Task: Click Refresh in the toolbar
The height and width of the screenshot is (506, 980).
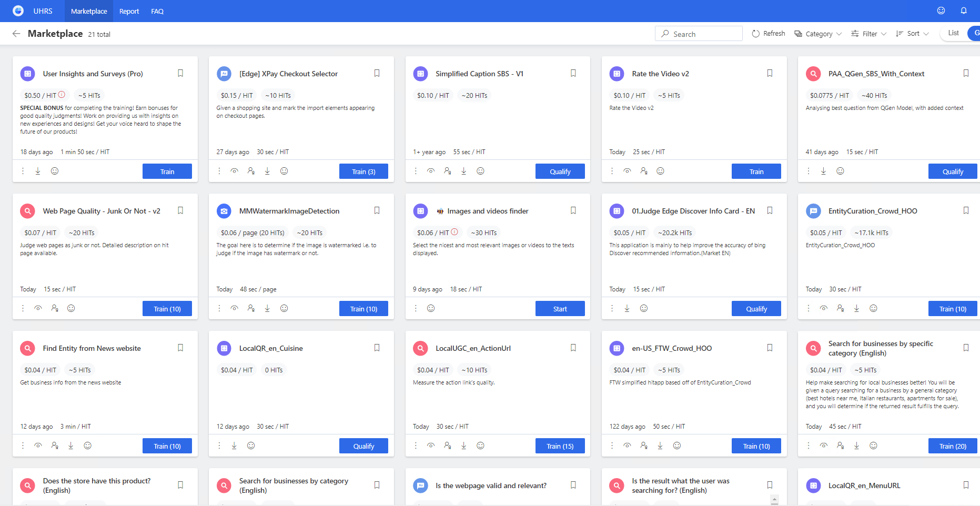Action: point(769,34)
